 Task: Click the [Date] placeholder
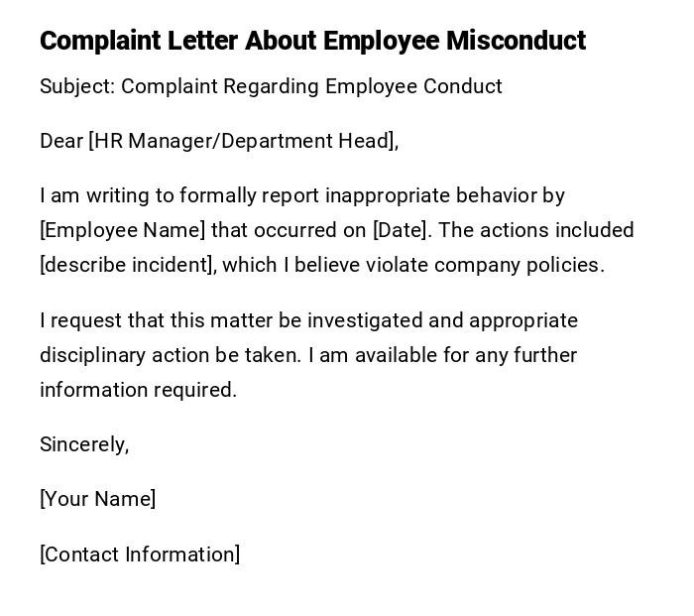[402, 230]
